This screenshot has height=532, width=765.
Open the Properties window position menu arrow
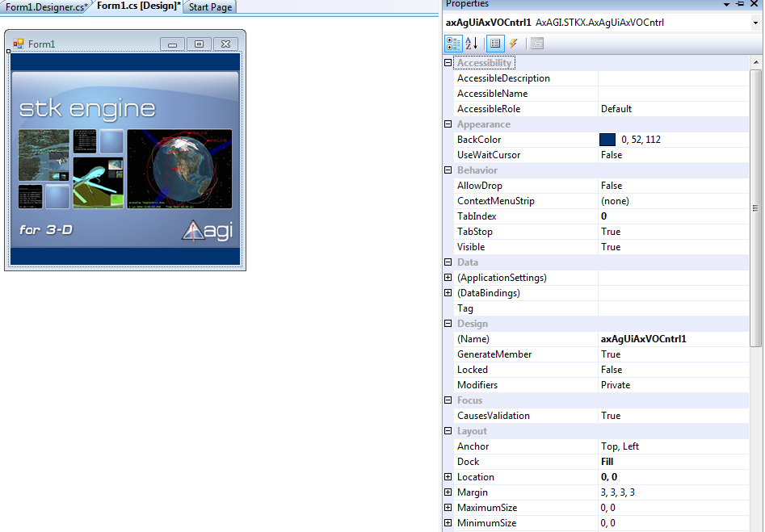726,4
